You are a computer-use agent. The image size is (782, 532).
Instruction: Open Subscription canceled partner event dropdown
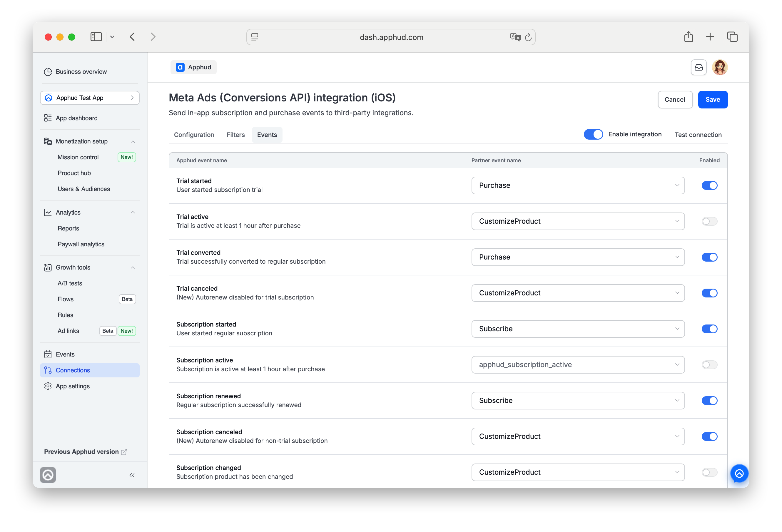pos(578,436)
